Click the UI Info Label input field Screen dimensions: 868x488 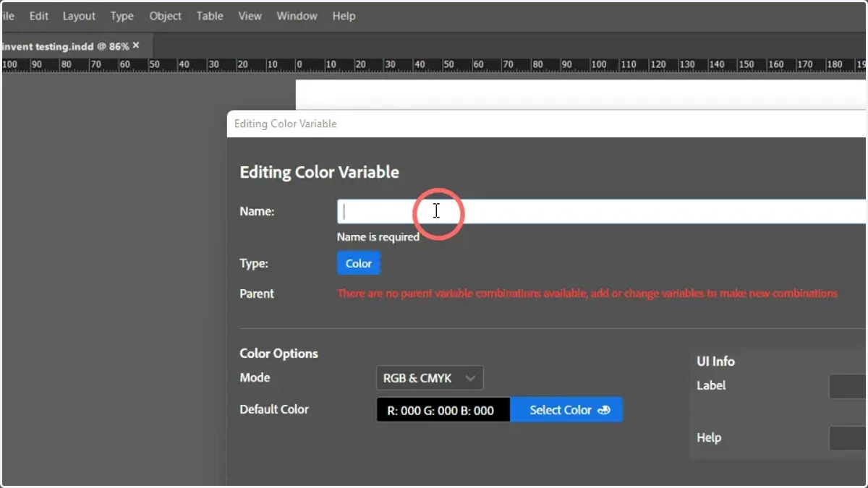point(848,386)
